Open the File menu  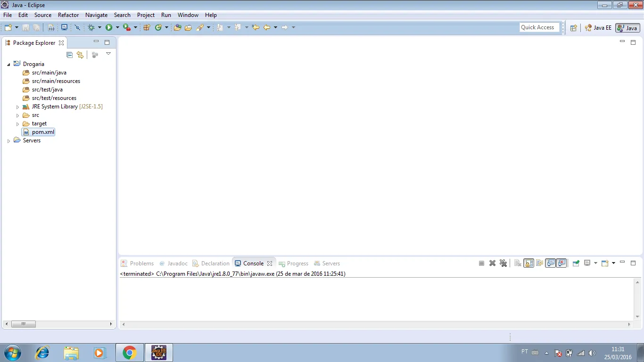8,15
